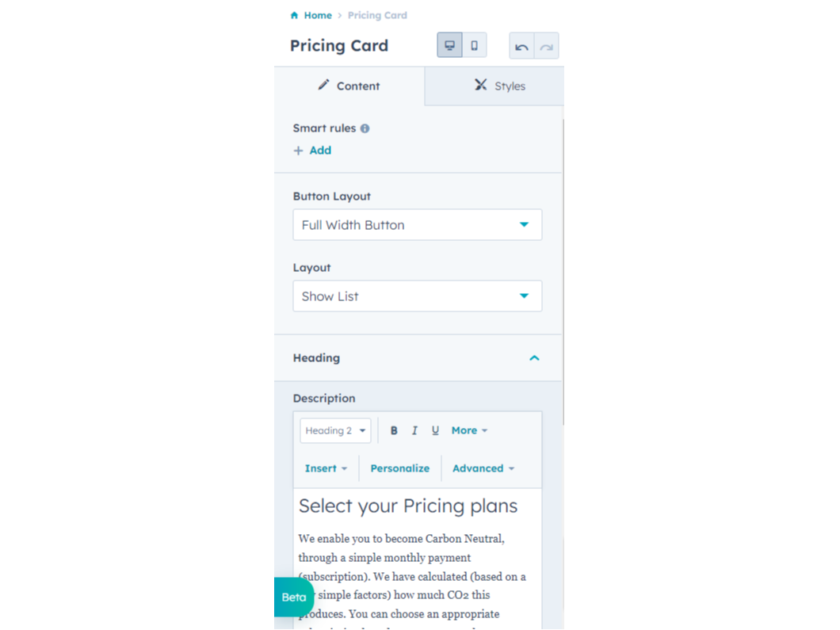The height and width of the screenshot is (630, 840).
Task: Collapse the Heading section
Action: (x=534, y=358)
